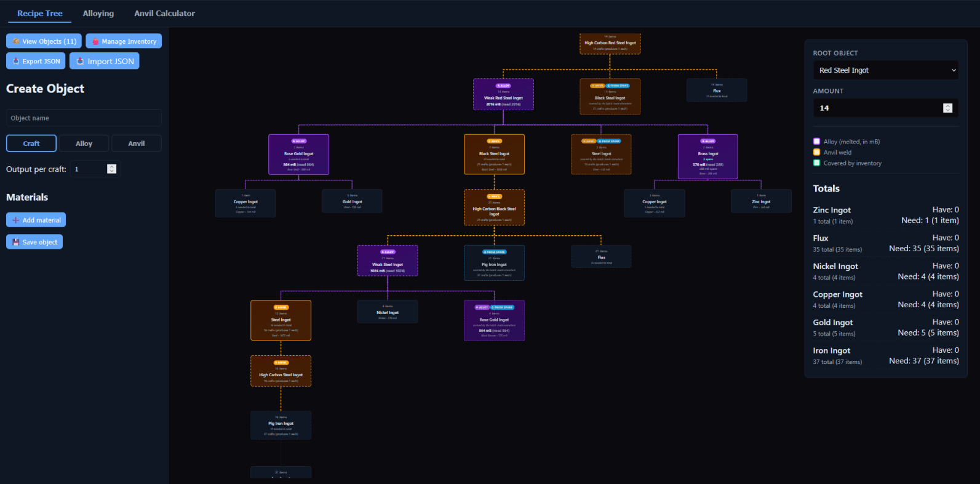Click the 'Need: 37 (37 items)' text
Viewport: 980px width, 484px height.
point(924,361)
